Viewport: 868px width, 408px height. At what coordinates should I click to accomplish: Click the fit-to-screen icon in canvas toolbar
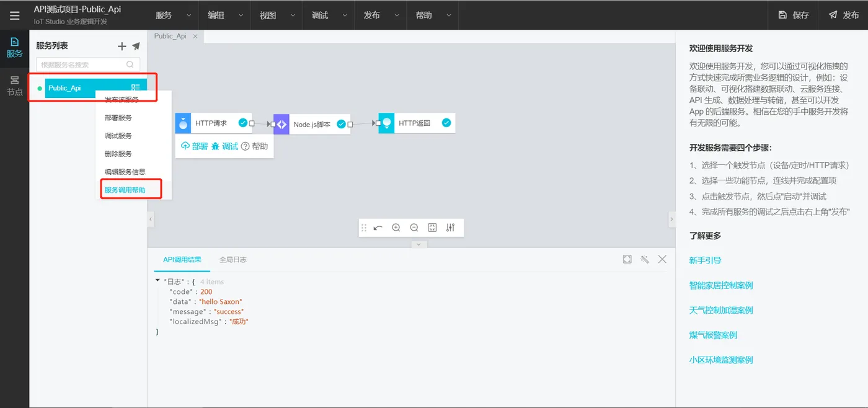[x=433, y=228]
